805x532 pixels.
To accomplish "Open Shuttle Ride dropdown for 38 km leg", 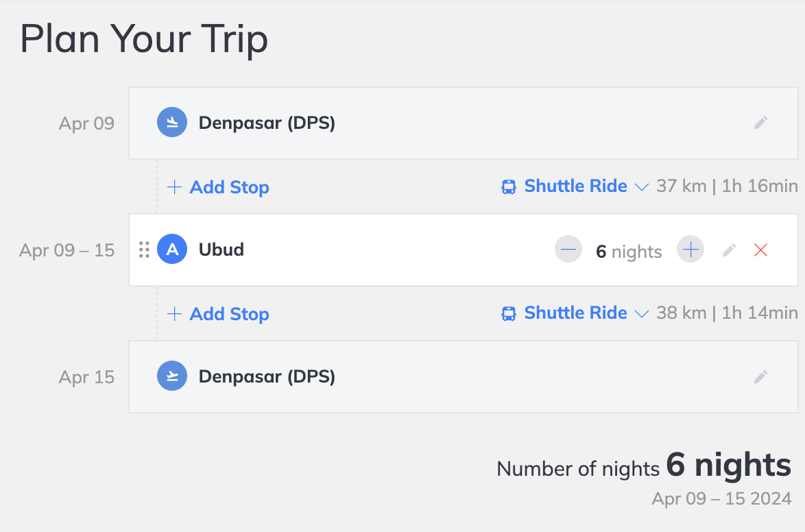I will [x=575, y=313].
